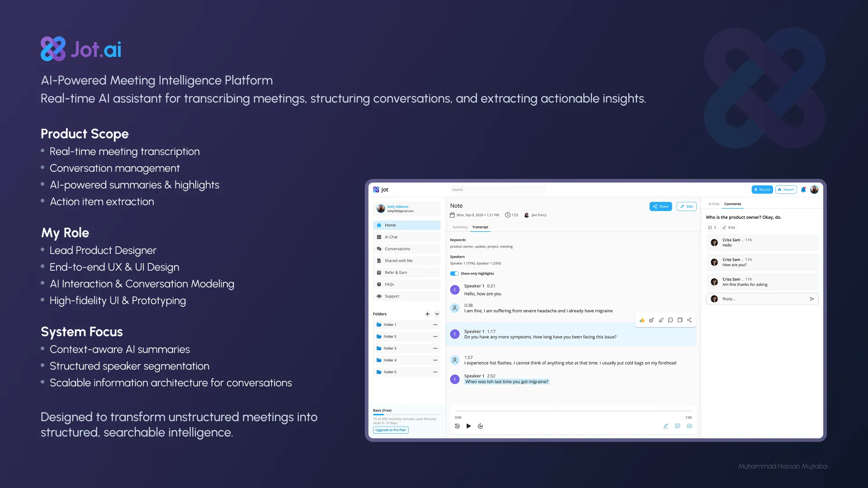This screenshot has height=488, width=868.
Task: Open the more options menu for Folder 1
Action: (x=435, y=324)
